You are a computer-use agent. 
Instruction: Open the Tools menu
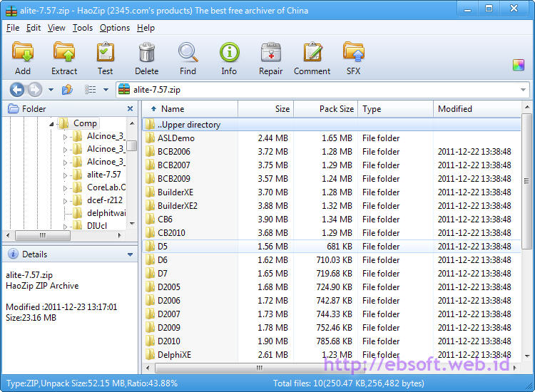83,28
